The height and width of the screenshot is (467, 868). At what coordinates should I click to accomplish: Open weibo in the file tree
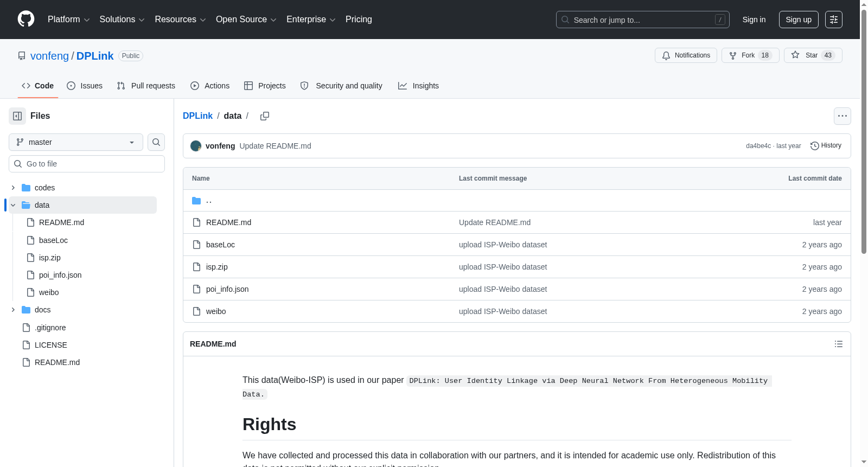click(49, 292)
